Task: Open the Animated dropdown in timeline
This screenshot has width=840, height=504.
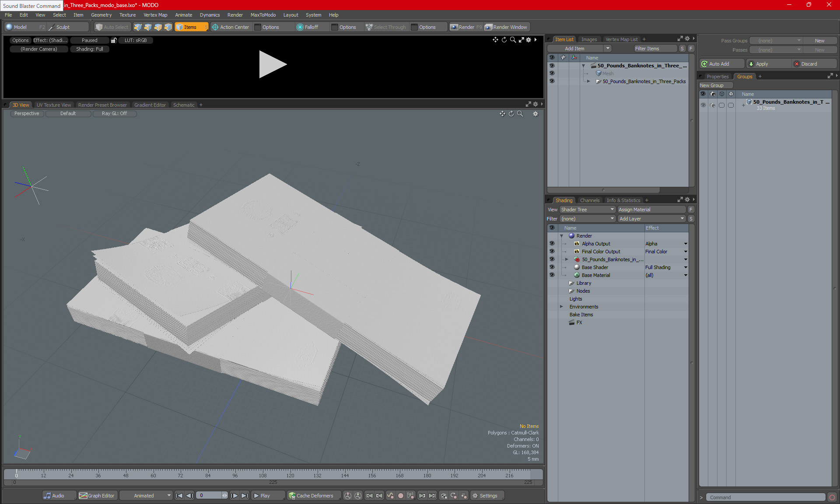Action: tap(146, 496)
